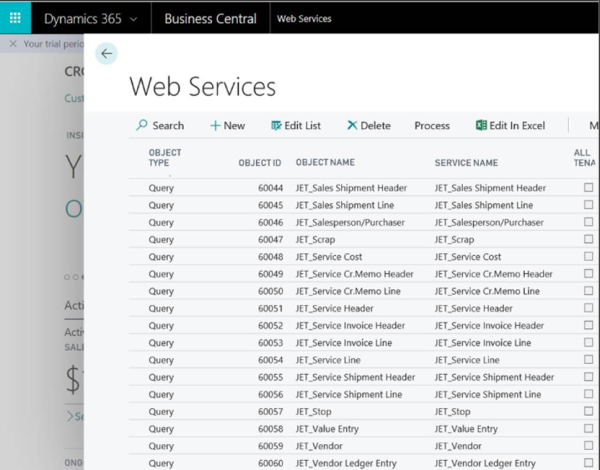Select object ID 60050 cell
Image resolution: width=600 pixels, height=470 pixels.
pyautogui.click(x=271, y=291)
